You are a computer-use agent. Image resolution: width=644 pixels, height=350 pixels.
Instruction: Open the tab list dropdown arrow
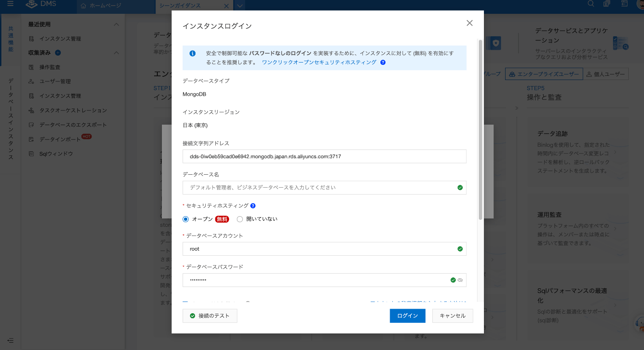(x=239, y=6)
